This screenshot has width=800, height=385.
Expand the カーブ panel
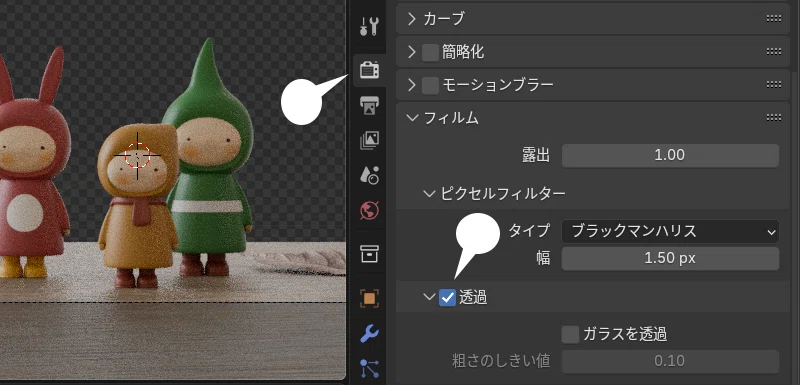pos(412,19)
